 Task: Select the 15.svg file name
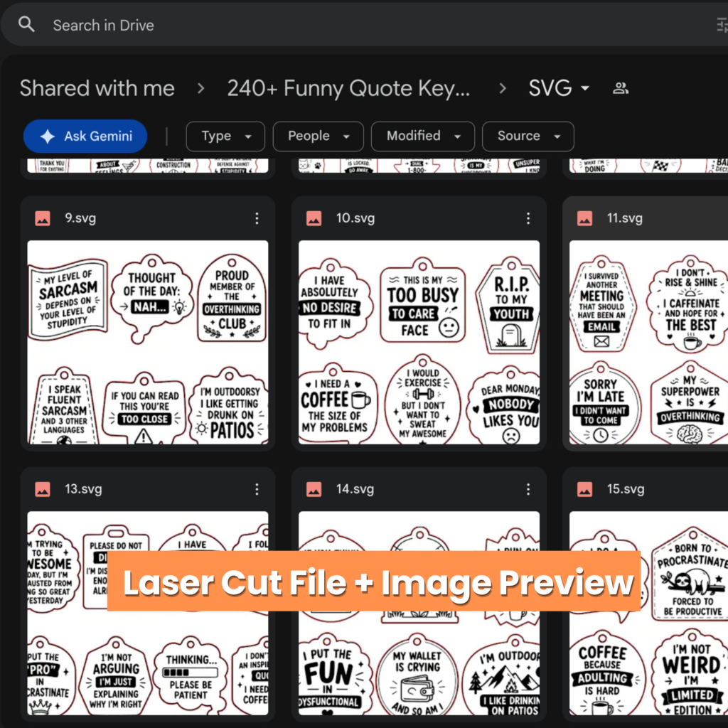point(626,489)
